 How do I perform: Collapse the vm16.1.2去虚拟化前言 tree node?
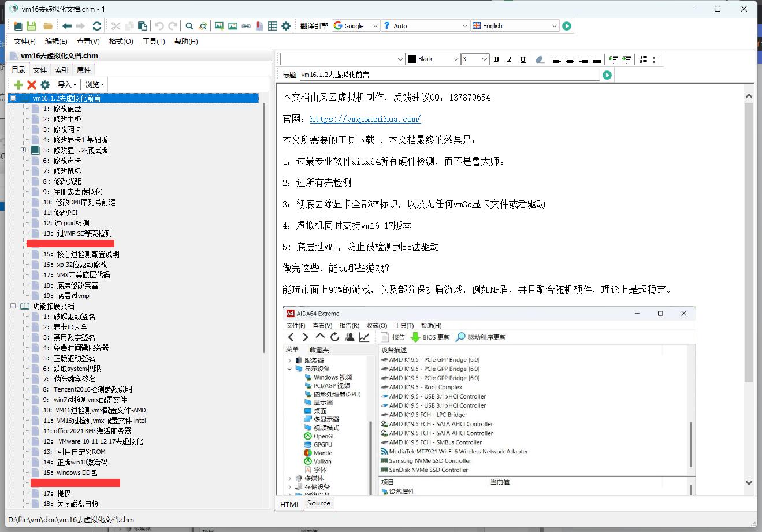[13, 98]
